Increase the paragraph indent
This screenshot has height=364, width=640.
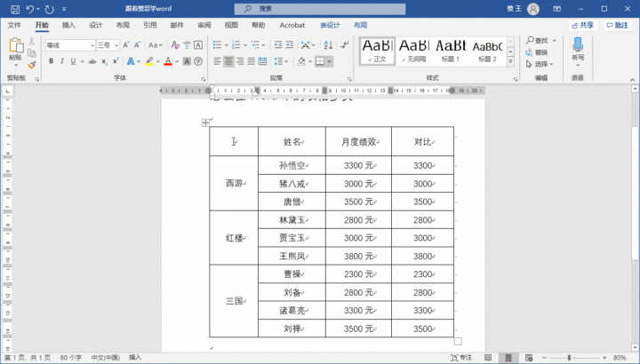coord(290,45)
